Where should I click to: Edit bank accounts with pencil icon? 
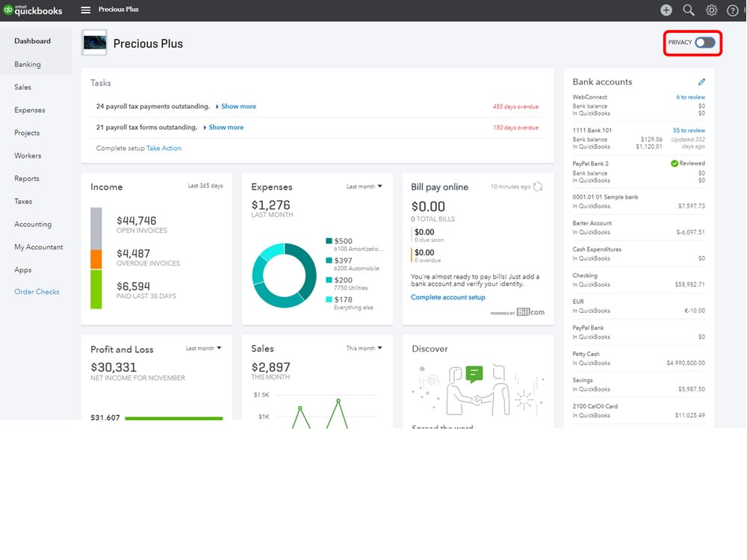701,82
